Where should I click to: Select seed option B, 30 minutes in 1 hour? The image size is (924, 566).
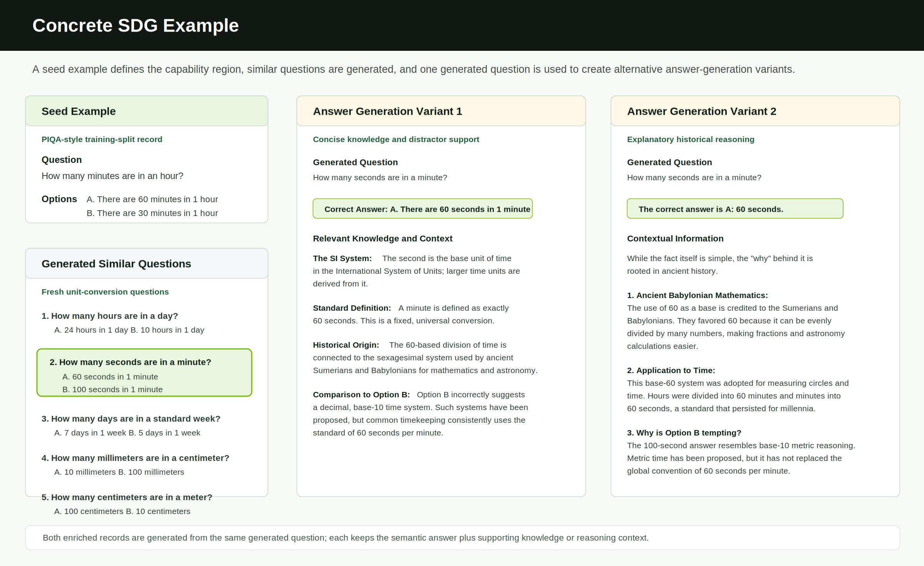click(152, 213)
